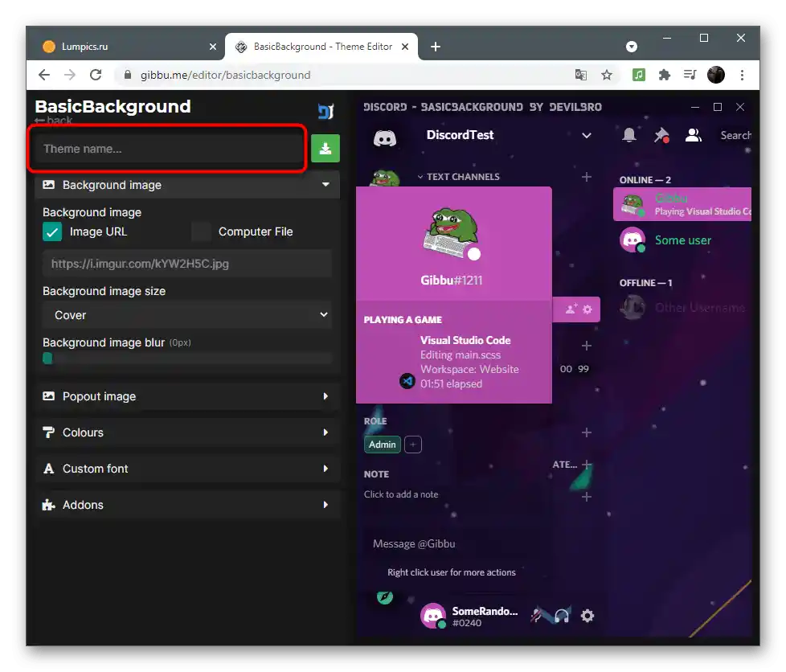This screenshot has height=672, width=786.
Task: Click the Gibbu frog avatar in popout
Action: pyautogui.click(x=451, y=234)
